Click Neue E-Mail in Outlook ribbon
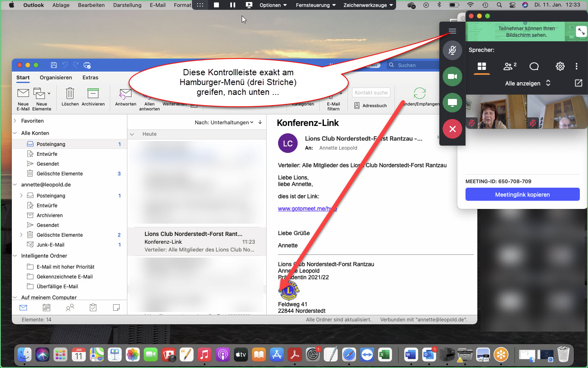 23,99
